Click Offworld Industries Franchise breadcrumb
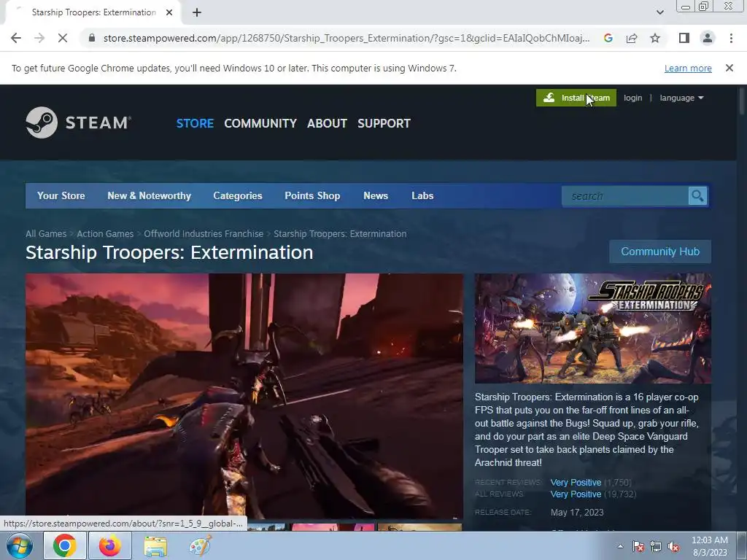747x560 pixels. (204, 234)
